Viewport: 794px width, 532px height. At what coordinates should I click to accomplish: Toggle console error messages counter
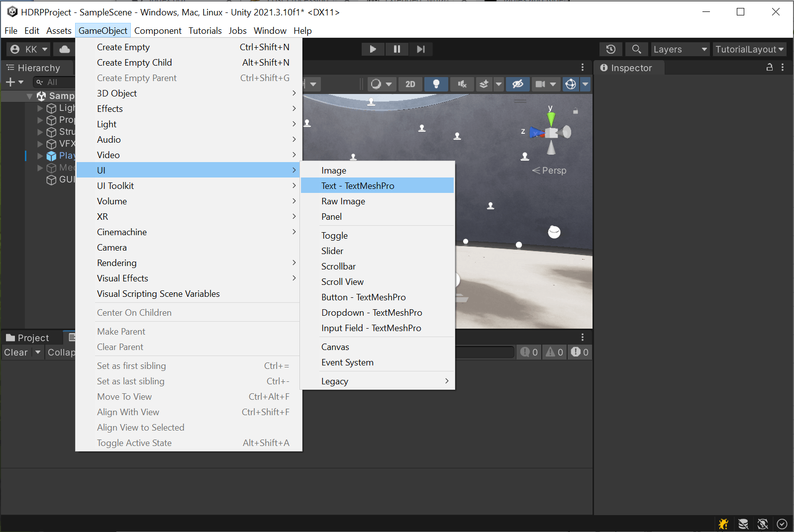tap(580, 352)
